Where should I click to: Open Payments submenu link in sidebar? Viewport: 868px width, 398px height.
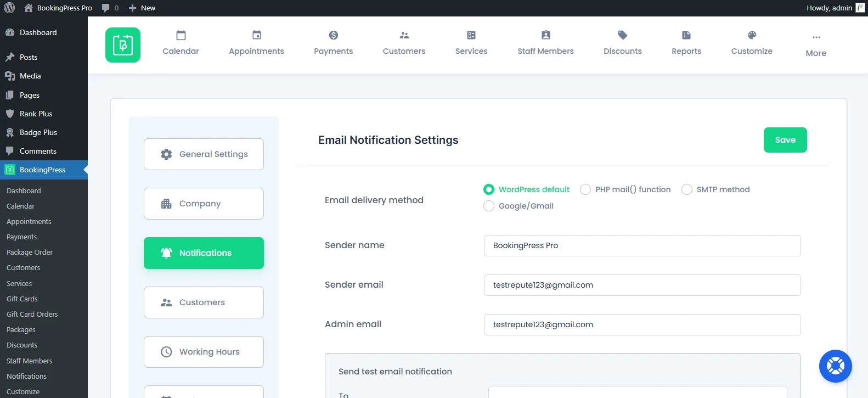[x=21, y=237]
